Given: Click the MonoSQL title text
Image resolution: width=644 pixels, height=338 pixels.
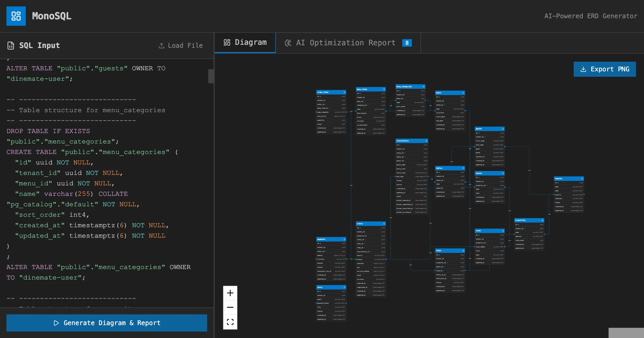Looking at the screenshot, I should coord(52,16).
